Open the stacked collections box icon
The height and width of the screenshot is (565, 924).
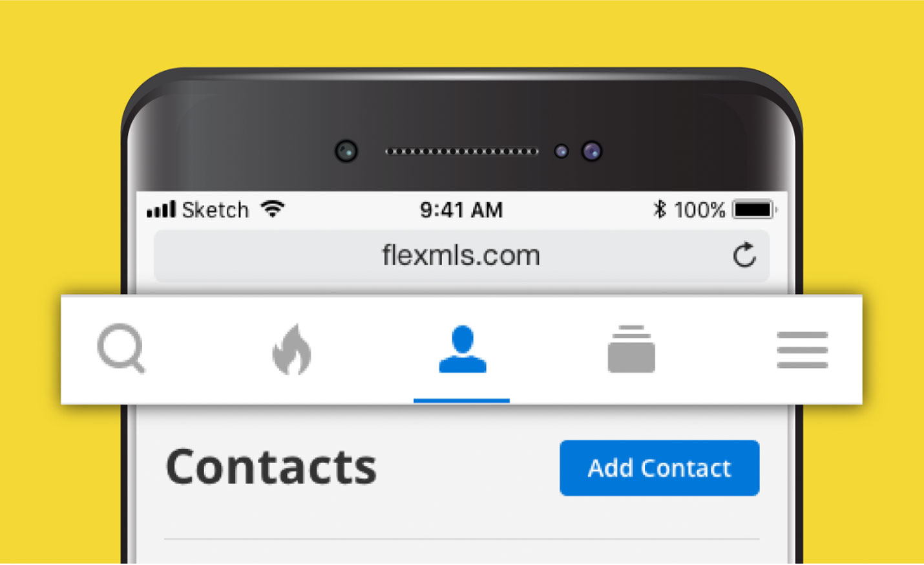631,349
